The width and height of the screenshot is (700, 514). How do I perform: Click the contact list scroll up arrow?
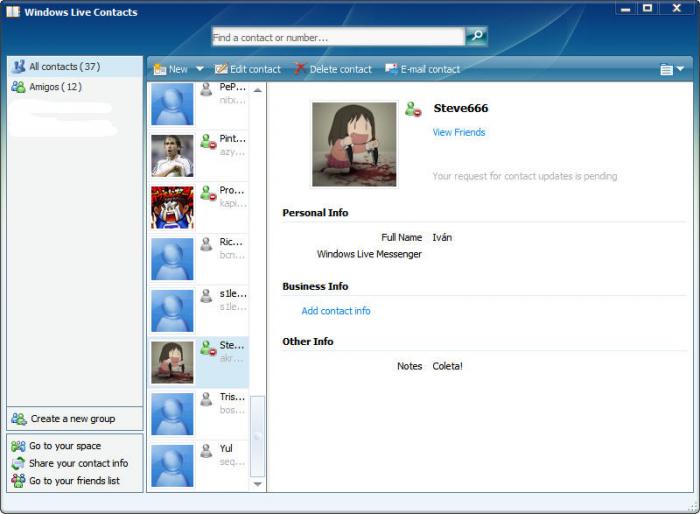point(258,90)
